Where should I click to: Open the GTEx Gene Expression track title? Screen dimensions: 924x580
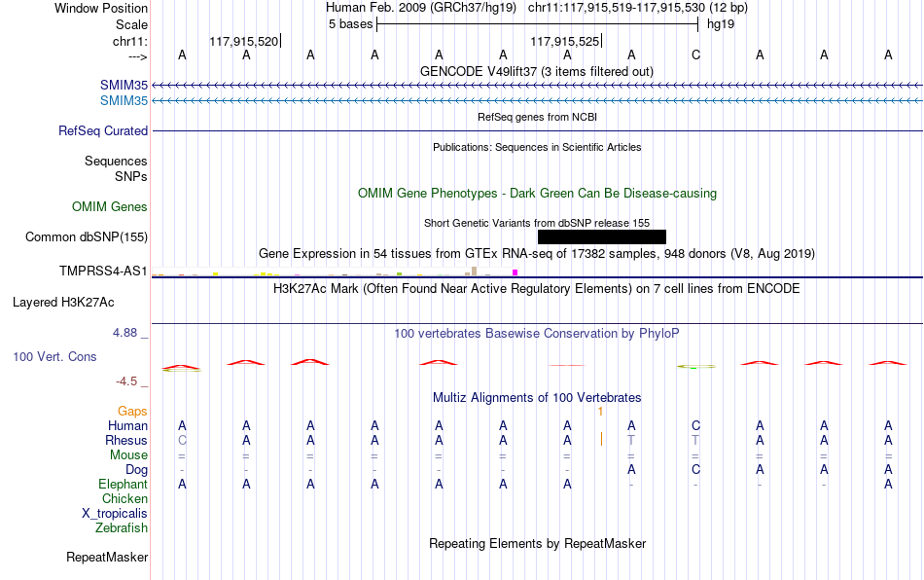click(537, 253)
